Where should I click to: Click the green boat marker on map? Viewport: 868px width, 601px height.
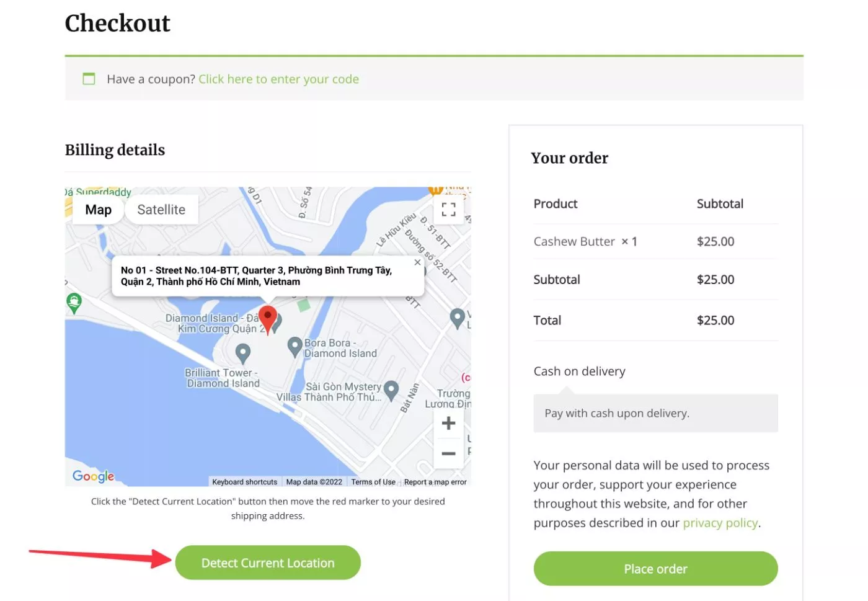74,303
